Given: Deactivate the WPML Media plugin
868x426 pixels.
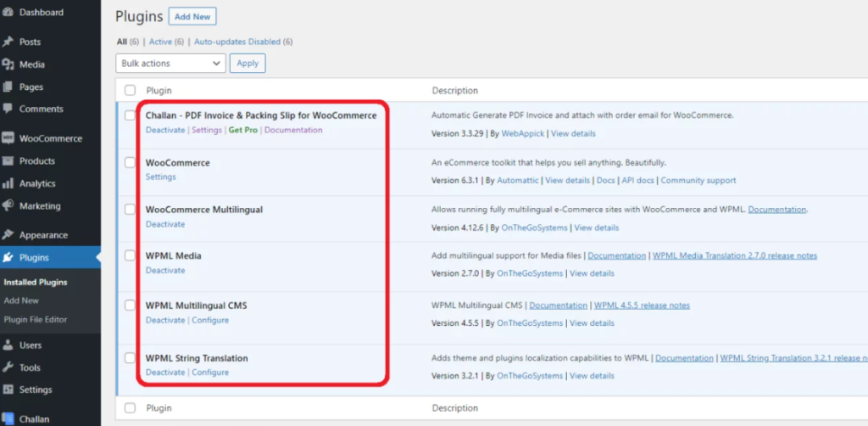Looking at the screenshot, I should click(x=165, y=271).
